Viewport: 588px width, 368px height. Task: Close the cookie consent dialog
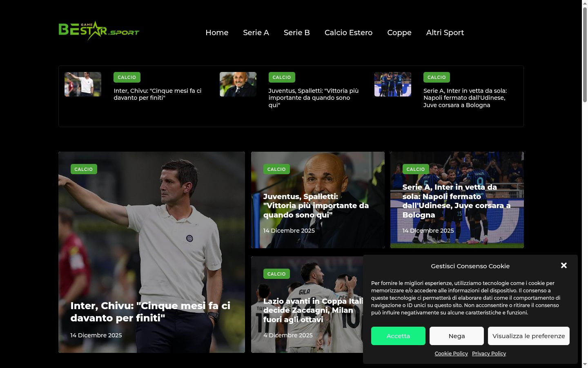coord(564,265)
